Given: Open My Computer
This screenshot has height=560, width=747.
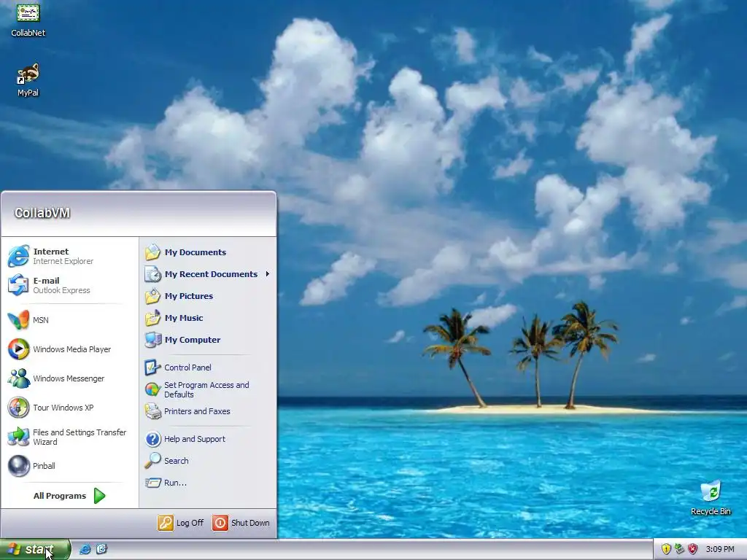Looking at the screenshot, I should click(x=208, y=340).
